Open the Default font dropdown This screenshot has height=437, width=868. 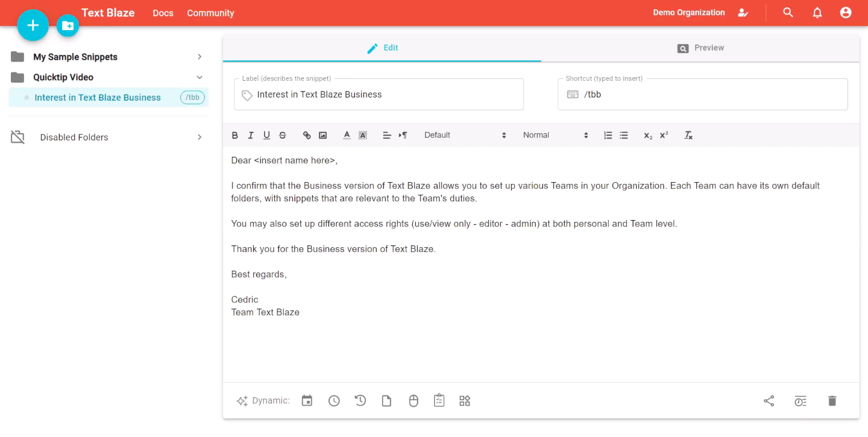[465, 136]
